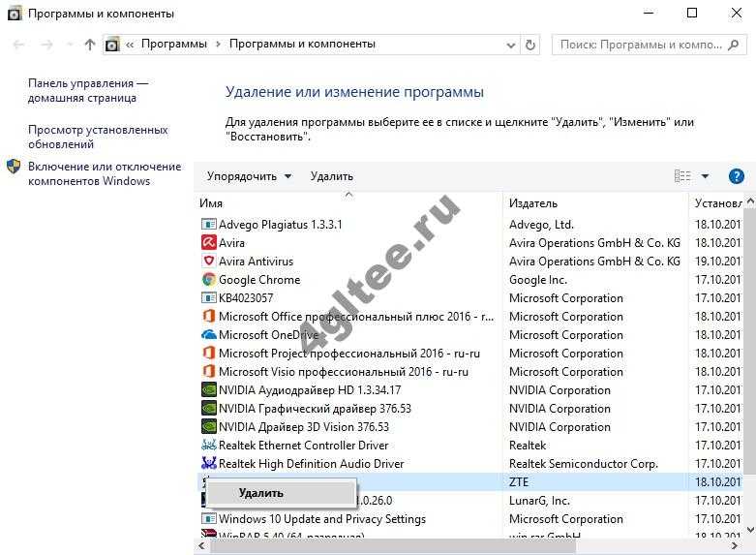Click the horizontal scrollbar thumb

pos(393,546)
